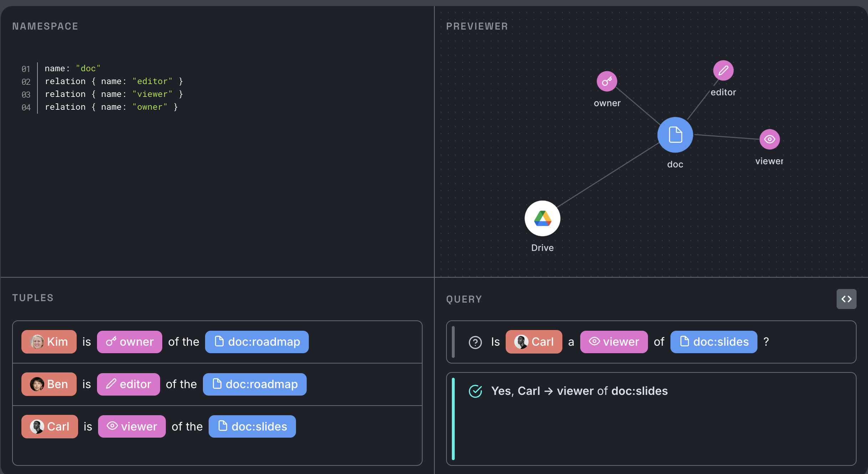Select the Kim user chip in tuples
This screenshot has width=868, height=474.
(49, 342)
